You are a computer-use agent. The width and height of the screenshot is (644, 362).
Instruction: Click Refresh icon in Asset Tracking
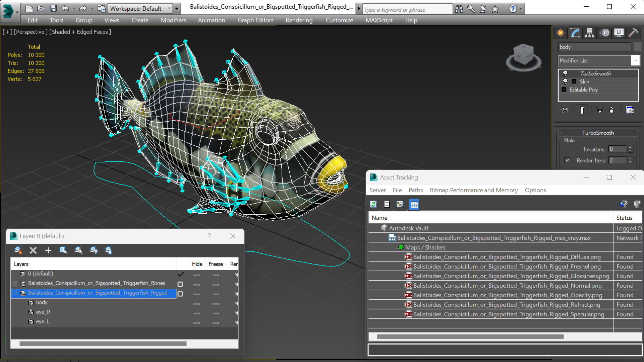click(373, 204)
